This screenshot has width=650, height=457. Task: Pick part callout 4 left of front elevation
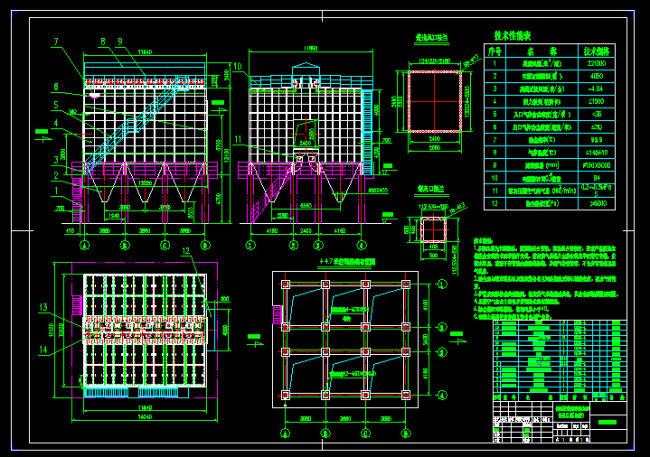click(x=56, y=123)
